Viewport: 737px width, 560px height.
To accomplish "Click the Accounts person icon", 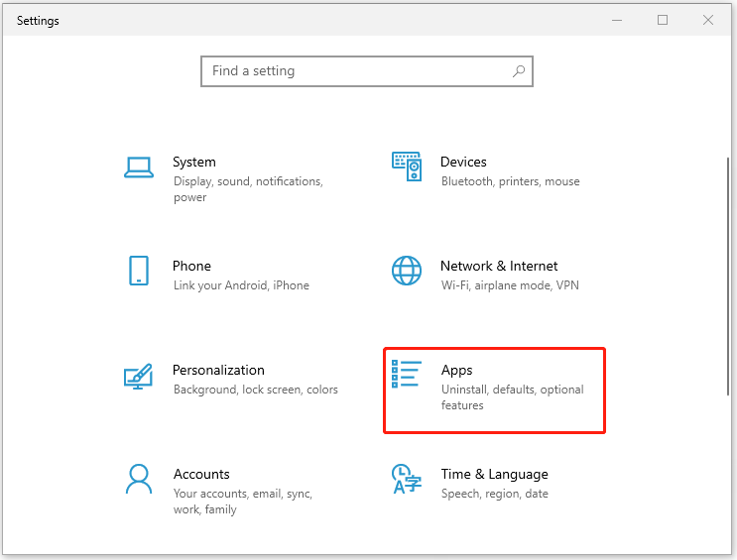I will [139, 479].
